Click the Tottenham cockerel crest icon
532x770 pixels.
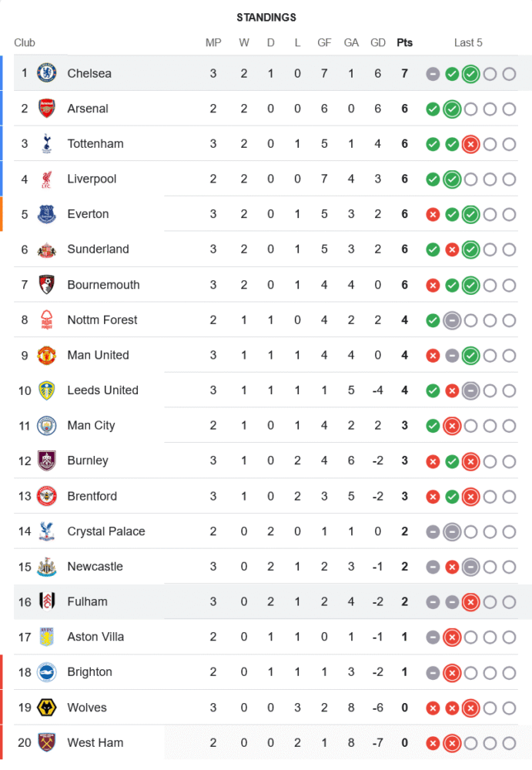tap(47, 143)
